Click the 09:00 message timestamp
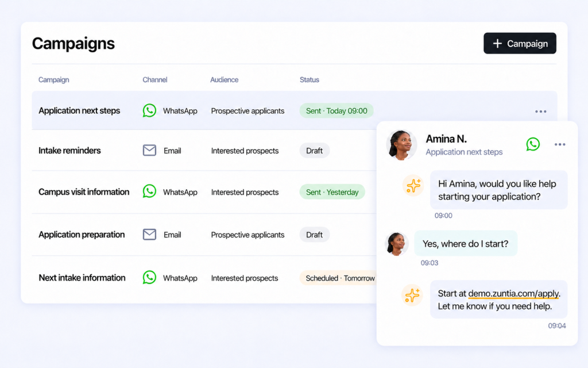 tap(443, 216)
